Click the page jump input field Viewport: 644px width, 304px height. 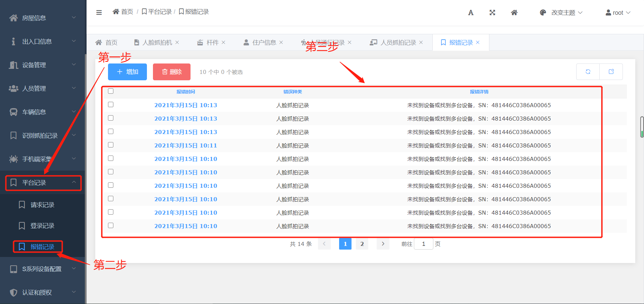[423, 244]
